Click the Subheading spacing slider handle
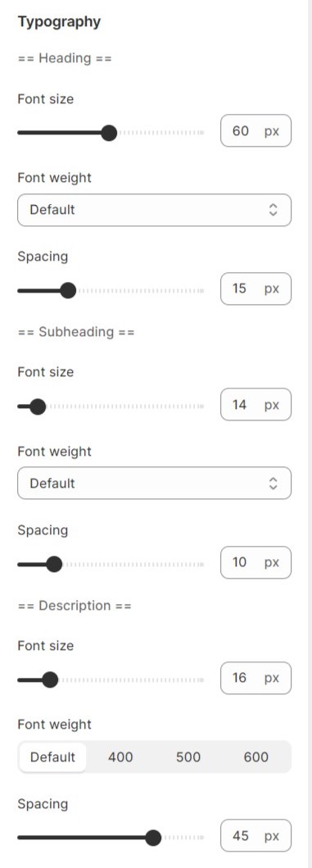 (54, 565)
